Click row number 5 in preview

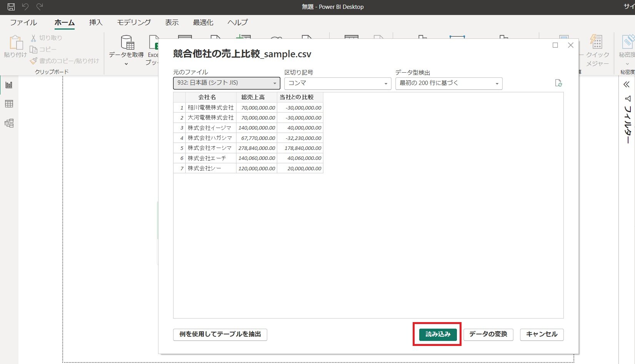(180, 148)
